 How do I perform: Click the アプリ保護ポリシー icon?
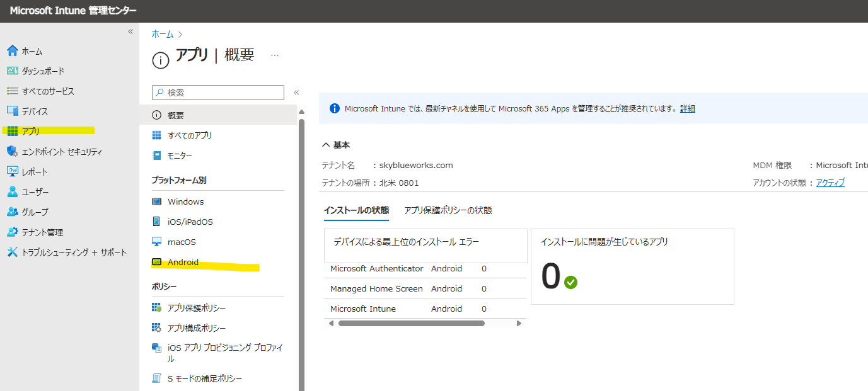click(157, 308)
